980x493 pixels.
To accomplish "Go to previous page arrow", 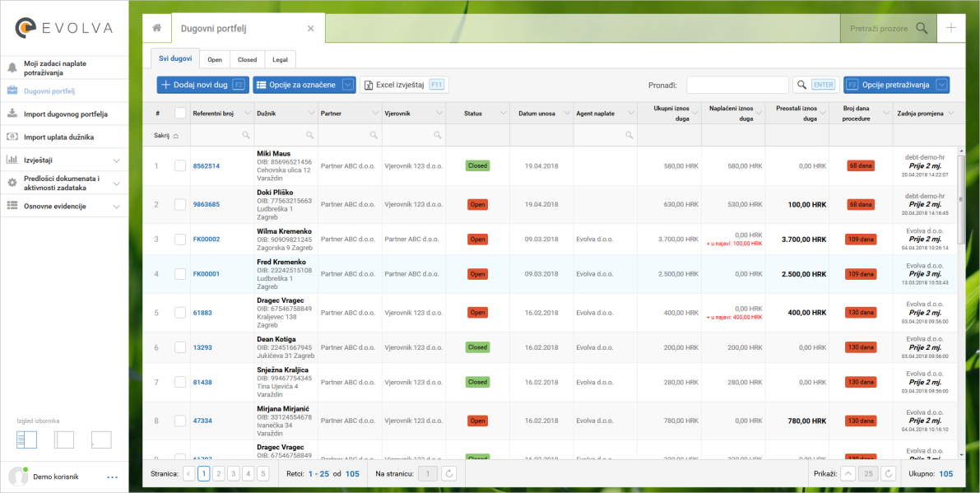I will [x=188, y=474].
